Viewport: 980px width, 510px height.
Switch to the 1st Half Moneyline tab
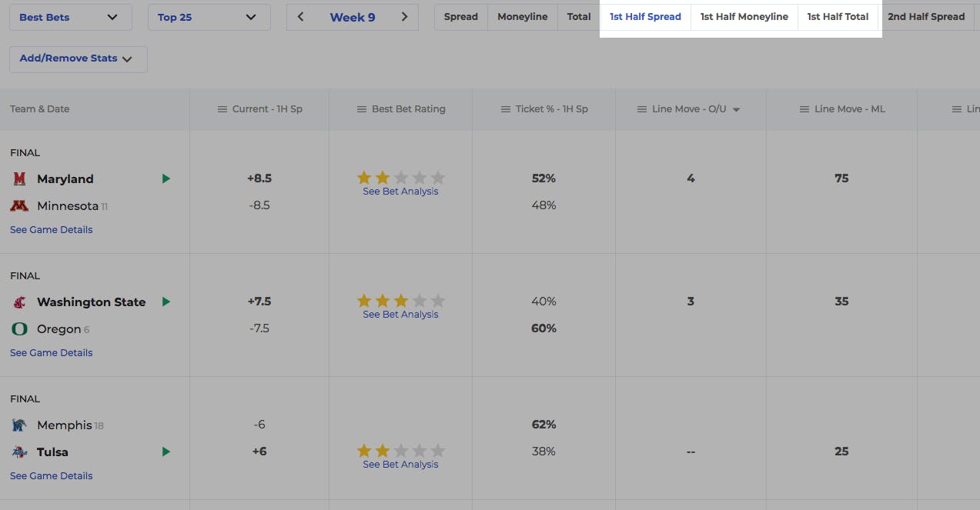(744, 17)
